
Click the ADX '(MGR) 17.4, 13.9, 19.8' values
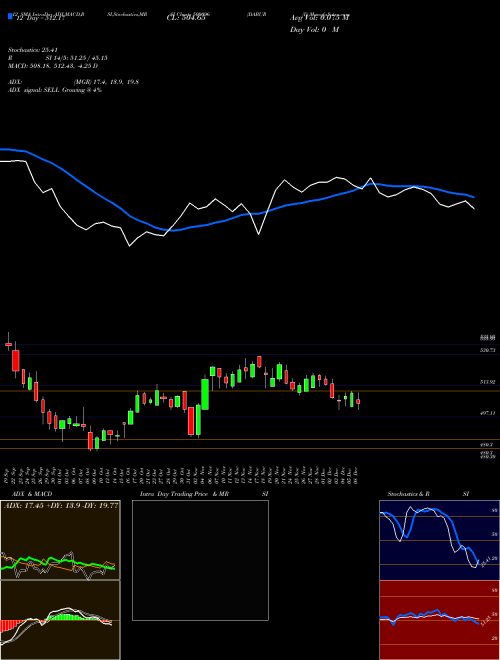coord(106,82)
